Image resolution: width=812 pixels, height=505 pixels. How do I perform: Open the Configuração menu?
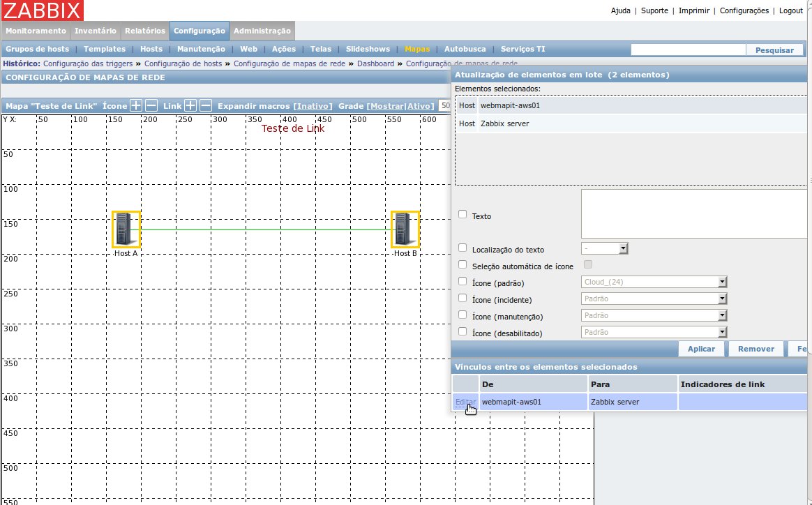pos(200,31)
